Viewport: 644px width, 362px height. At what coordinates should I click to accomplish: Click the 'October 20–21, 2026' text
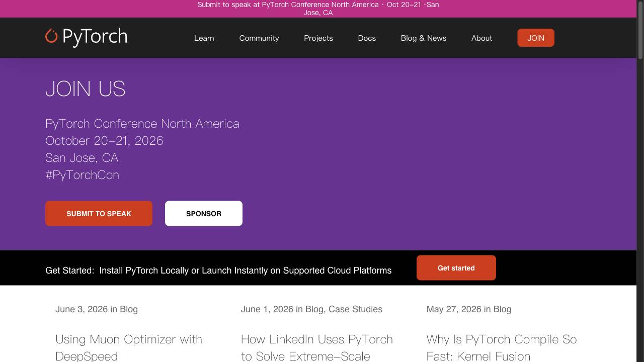(x=104, y=141)
